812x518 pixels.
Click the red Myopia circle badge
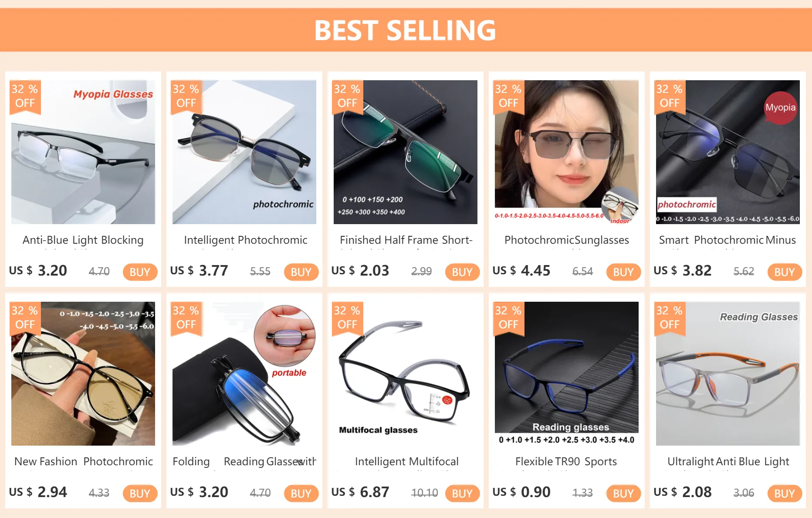point(780,108)
